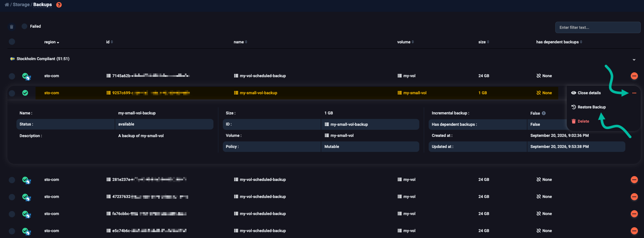Open actions menu for backup 47237632
This screenshot has height=238, width=644.
click(634, 197)
